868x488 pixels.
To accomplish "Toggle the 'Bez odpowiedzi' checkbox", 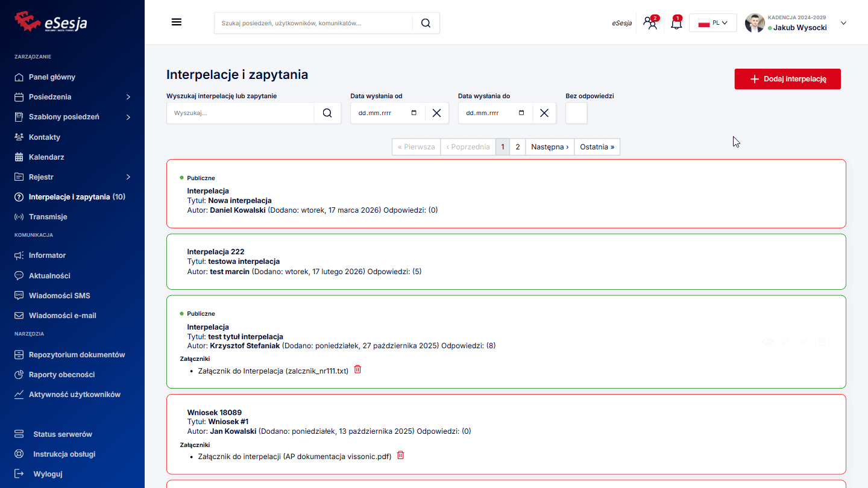I will (x=576, y=113).
